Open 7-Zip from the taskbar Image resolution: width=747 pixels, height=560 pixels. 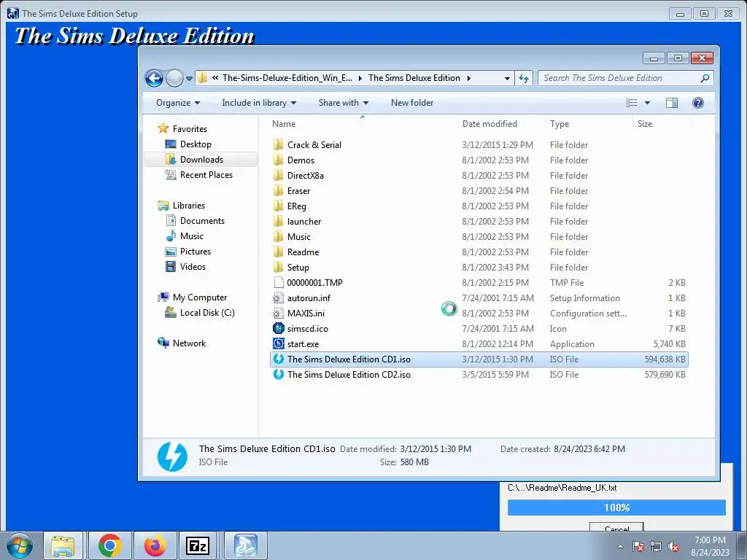click(x=198, y=545)
